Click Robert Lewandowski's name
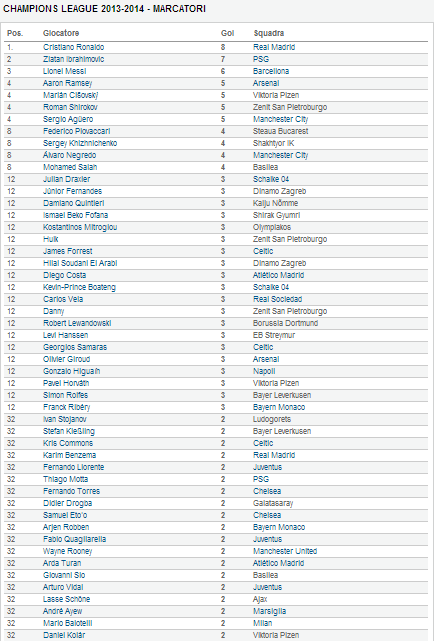The height and width of the screenshot is (641, 434). [x=77, y=323]
